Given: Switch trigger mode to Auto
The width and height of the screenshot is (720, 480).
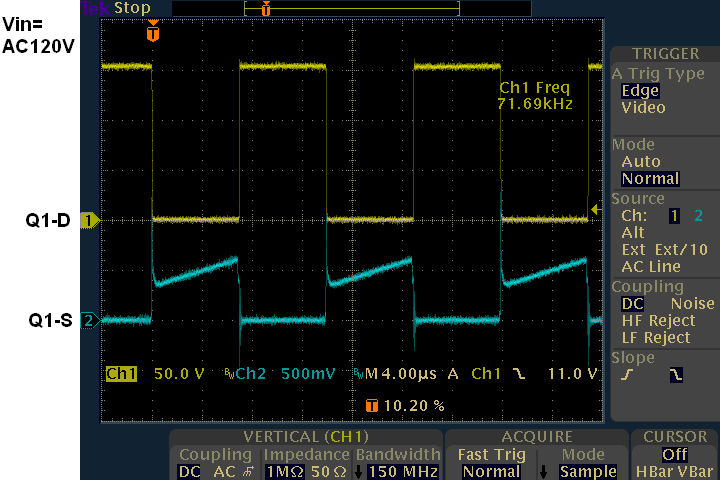Looking at the screenshot, I should (641, 161).
